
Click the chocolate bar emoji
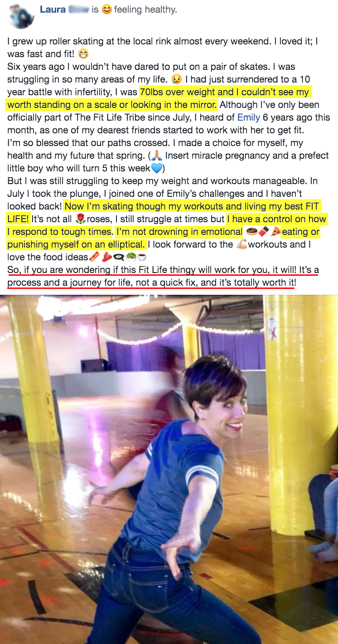click(x=263, y=232)
